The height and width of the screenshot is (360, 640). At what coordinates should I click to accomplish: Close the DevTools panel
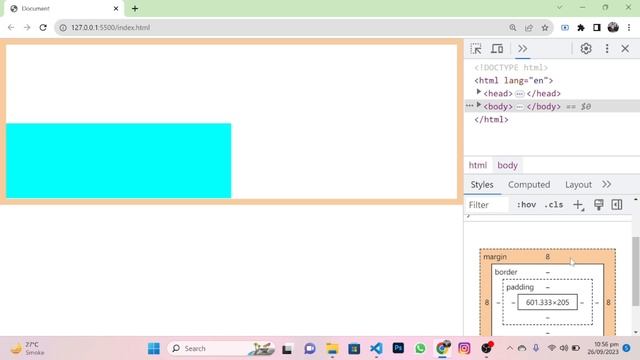(625, 49)
